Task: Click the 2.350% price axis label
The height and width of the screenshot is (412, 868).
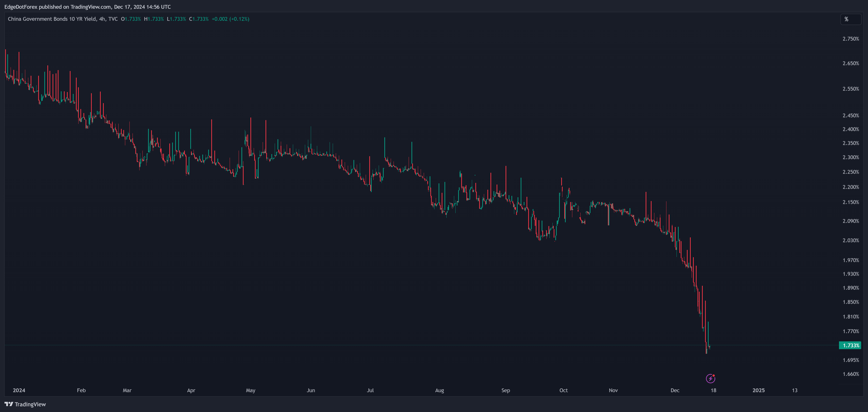Action: click(x=851, y=143)
